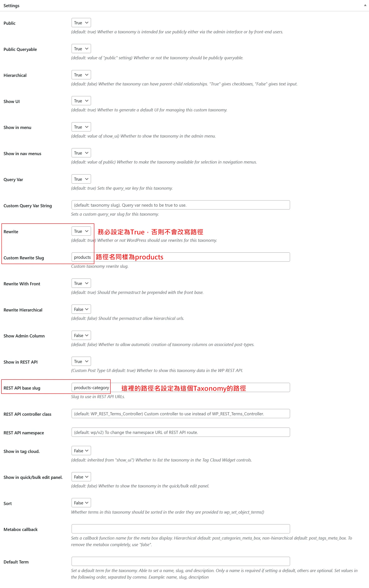369x588 pixels.
Task: Open the Public dropdown
Action: click(x=81, y=23)
